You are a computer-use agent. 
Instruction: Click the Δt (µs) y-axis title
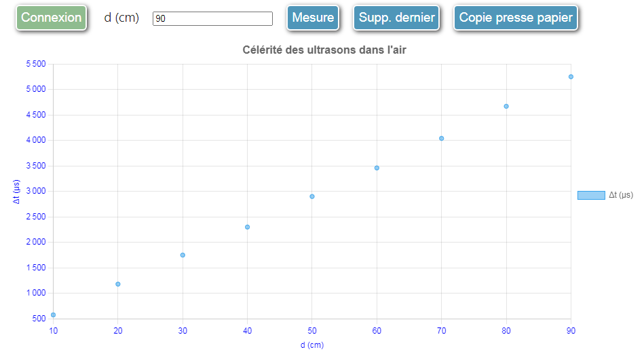[16, 192]
